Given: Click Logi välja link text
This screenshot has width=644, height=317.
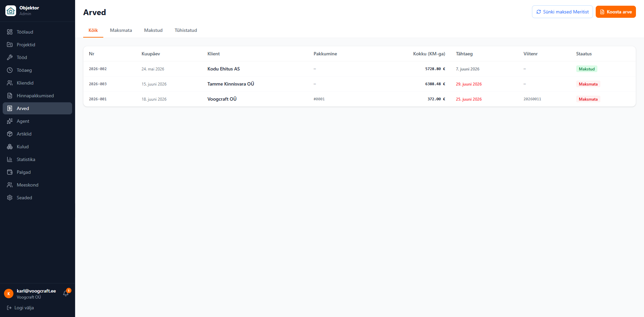Looking at the screenshot, I should click(24, 308).
